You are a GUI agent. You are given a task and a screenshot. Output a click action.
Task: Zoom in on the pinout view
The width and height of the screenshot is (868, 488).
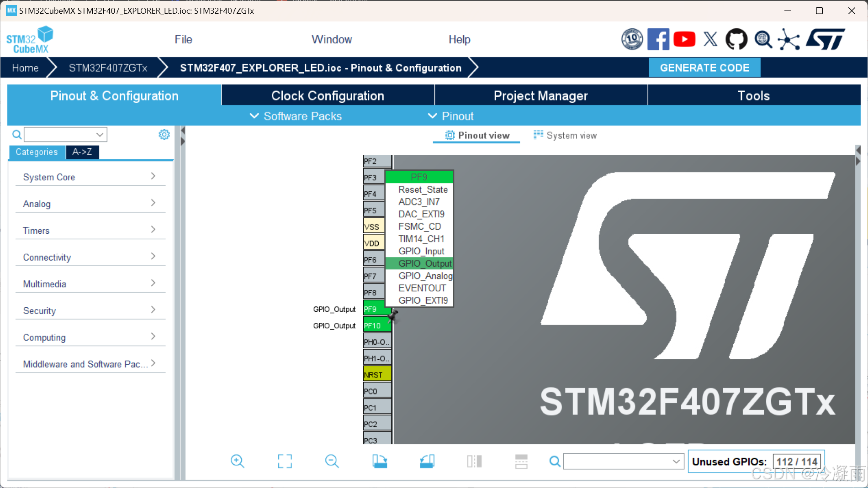point(237,461)
